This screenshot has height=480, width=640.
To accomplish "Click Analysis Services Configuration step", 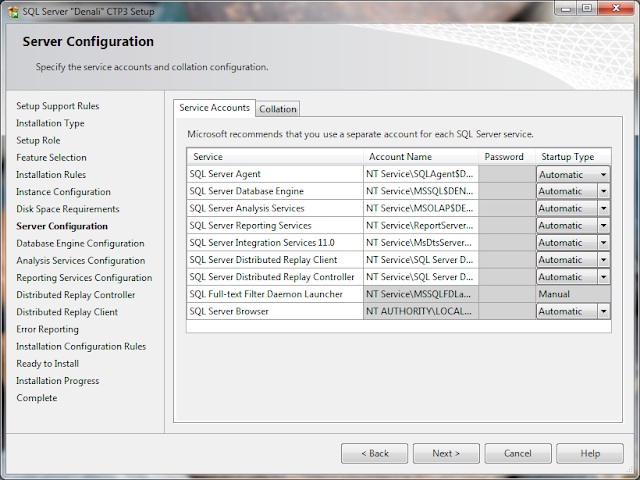I will pos(81,260).
